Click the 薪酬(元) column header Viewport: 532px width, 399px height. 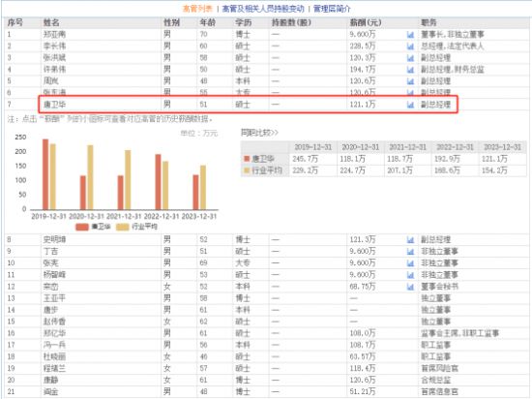pyautogui.click(x=366, y=22)
